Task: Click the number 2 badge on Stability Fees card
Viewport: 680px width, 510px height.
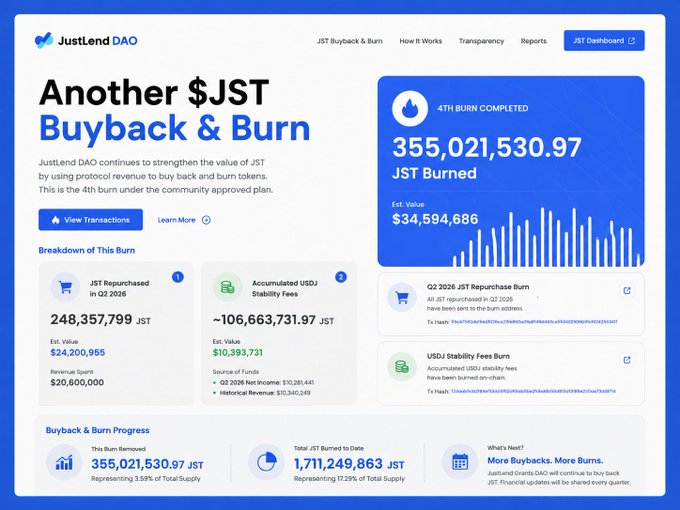Action: tap(341, 277)
